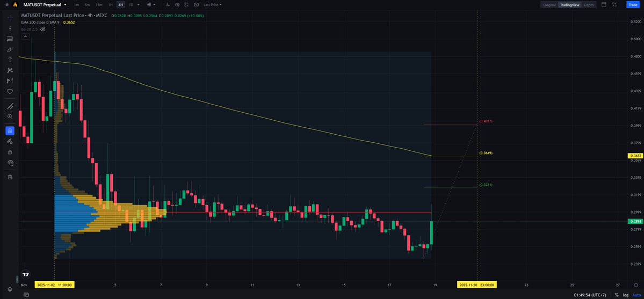The height and width of the screenshot is (299, 644).
Task: Click the green (0.3281) price level label
Action: point(486,185)
